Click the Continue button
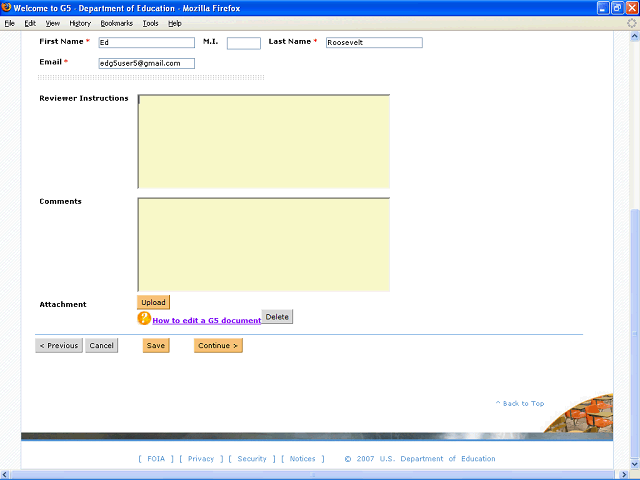This screenshot has width=640, height=480. click(218, 345)
